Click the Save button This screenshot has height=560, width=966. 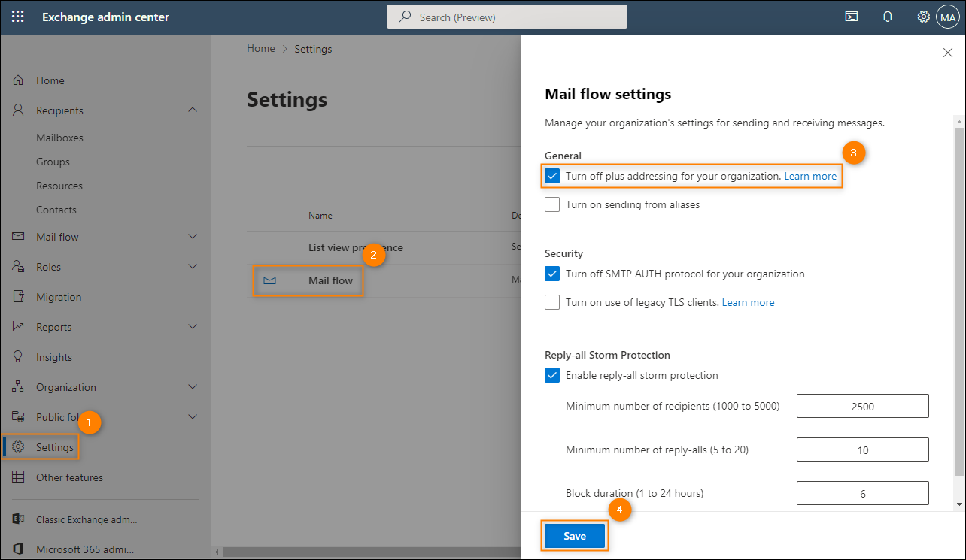[x=575, y=536]
